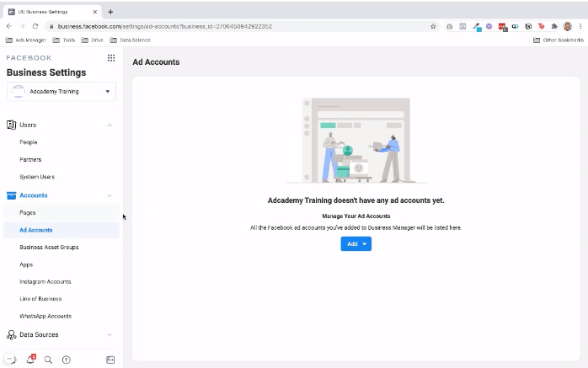This screenshot has width=588, height=368.
Task: Reload the page in browser
Action: [x=35, y=26]
